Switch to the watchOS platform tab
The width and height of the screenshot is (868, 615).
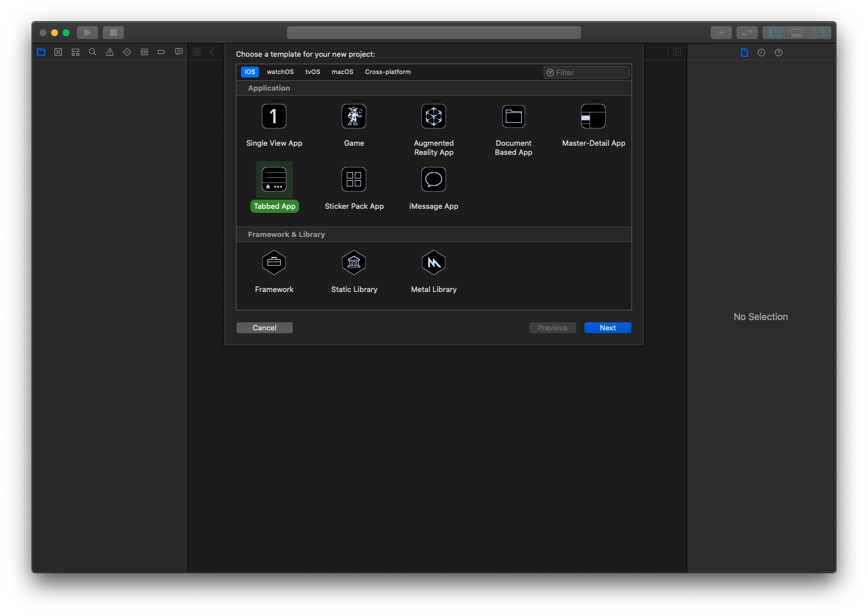coord(280,72)
